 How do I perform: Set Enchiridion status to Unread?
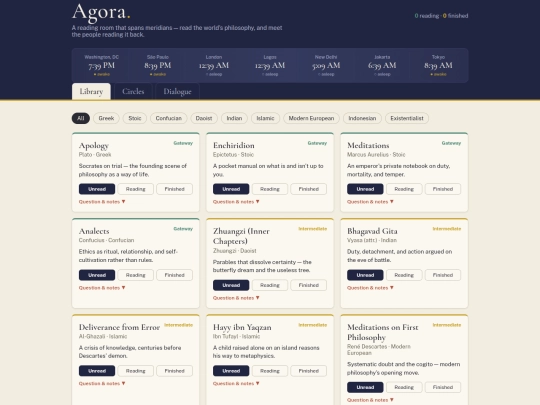pos(231,189)
